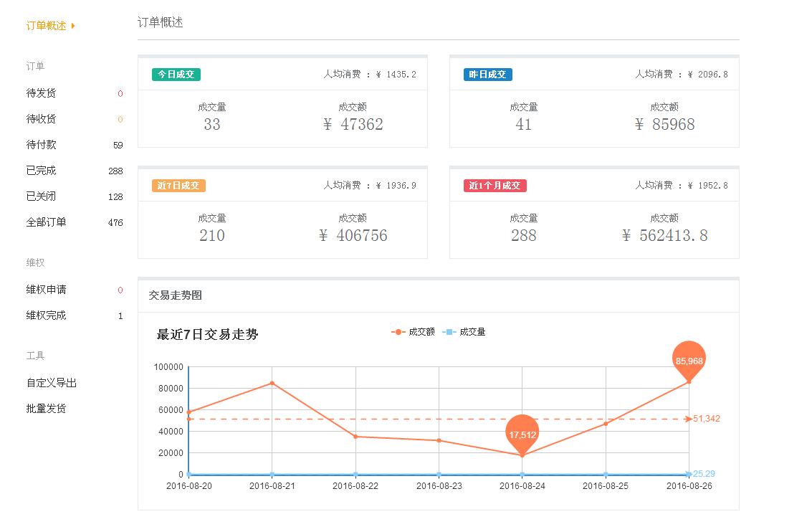Click the green 今日成交 badge icon
The height and width of the screenshot is (527, 812).
coord(176,74)
